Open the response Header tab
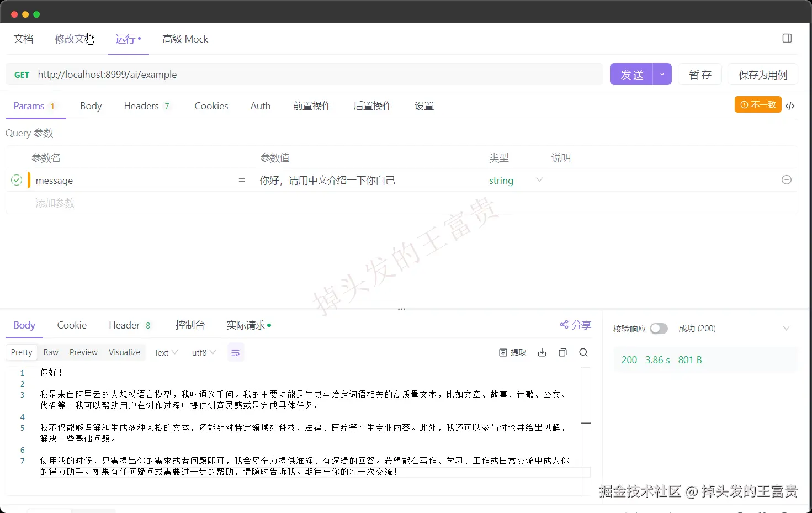Viewport: 812px width, 513px height. pos(130,325)
